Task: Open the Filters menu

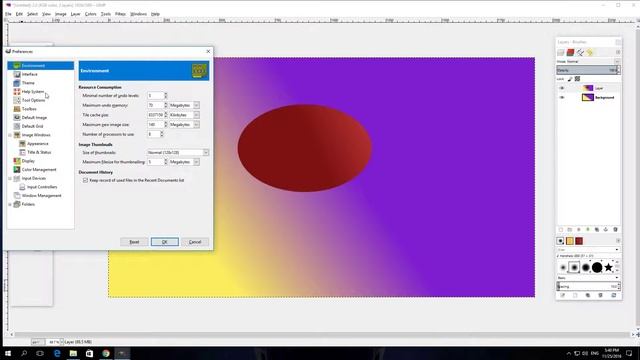Action: click(x=120, y=14)
